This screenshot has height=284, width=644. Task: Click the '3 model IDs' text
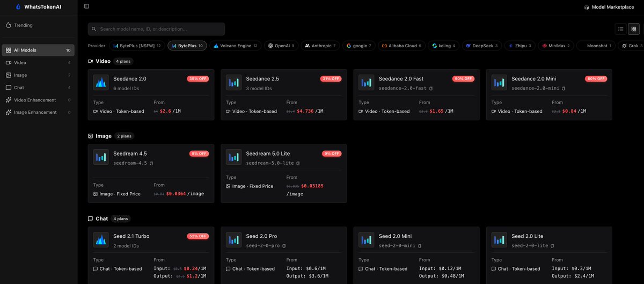pos(259,88)
